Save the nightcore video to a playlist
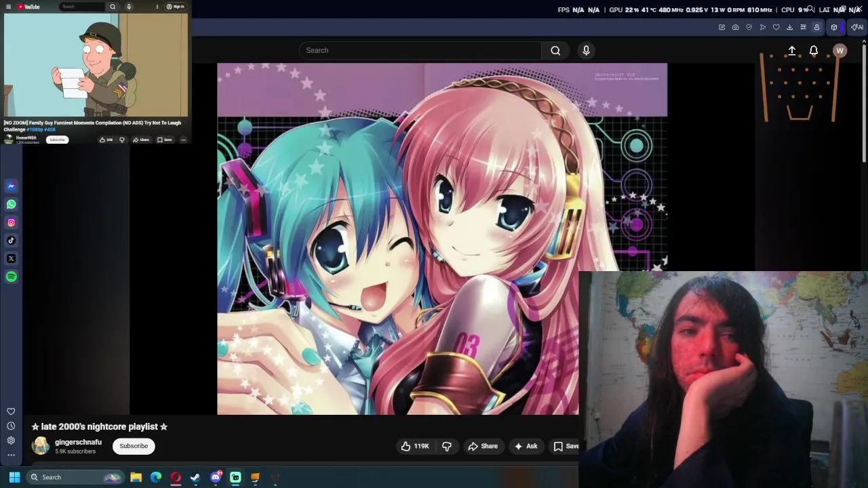 (x=565, y=446)
